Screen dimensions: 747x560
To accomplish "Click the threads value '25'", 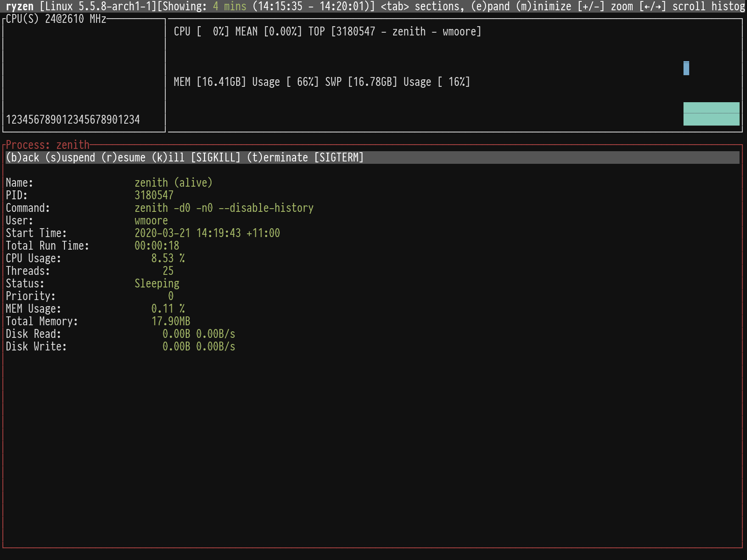I will pos(168,271).
